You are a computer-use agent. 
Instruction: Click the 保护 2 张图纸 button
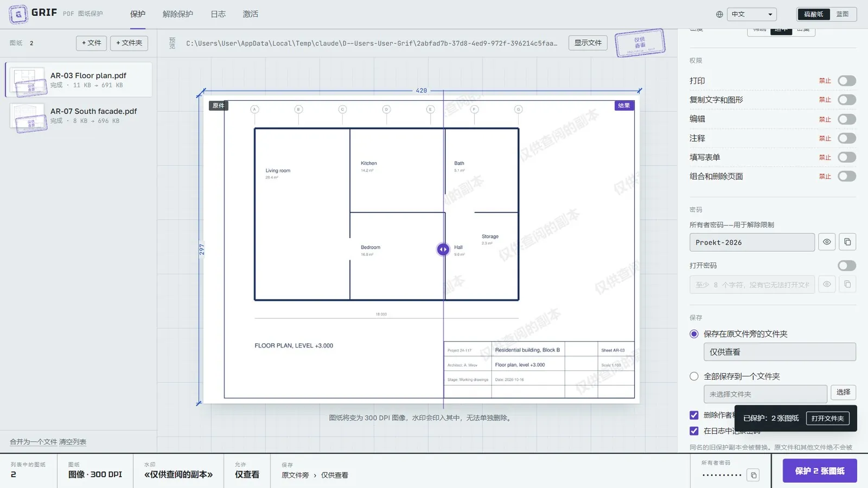[x=820, y=471]
